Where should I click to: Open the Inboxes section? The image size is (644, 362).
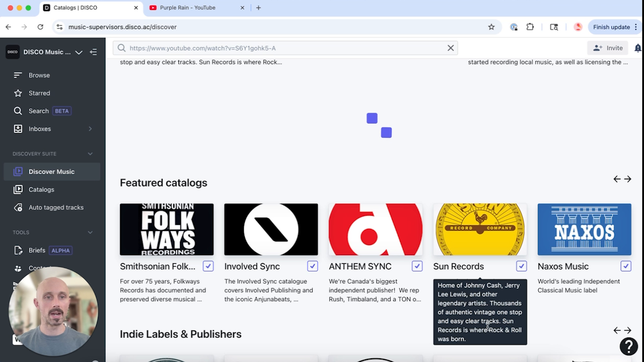coord(39,129)
